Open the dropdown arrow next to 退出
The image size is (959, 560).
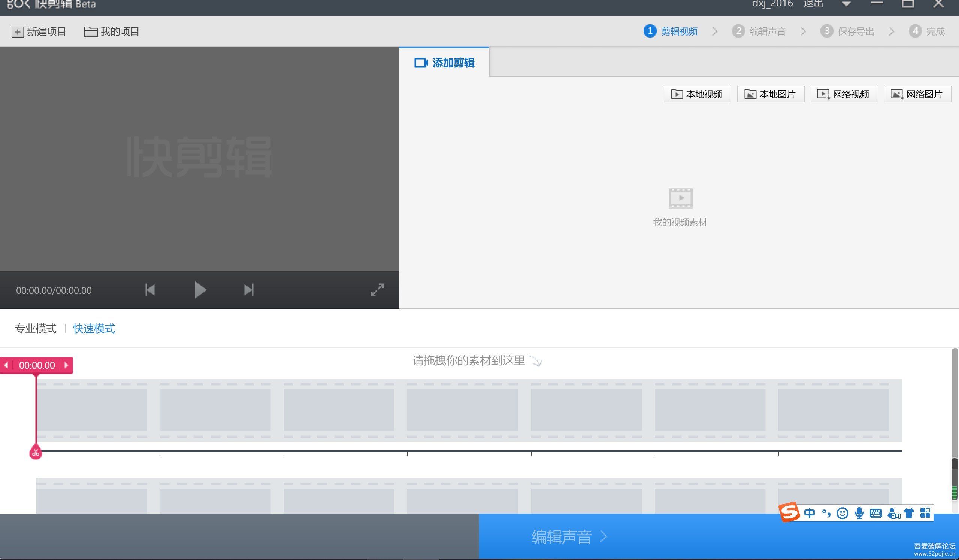(846, 4)
